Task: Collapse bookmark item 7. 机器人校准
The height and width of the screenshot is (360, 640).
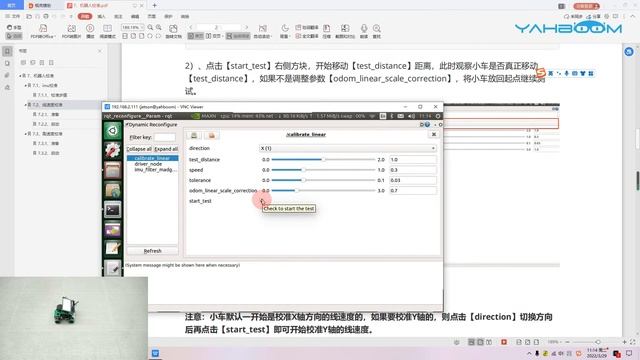Action: pos(20,76)
